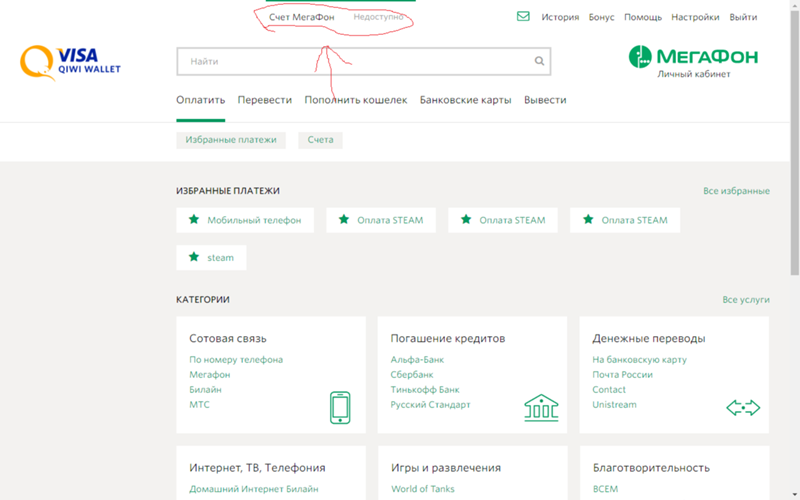
Task: Click the World of Tanks link
Action: pyautogui.click(x=422, y=489)
